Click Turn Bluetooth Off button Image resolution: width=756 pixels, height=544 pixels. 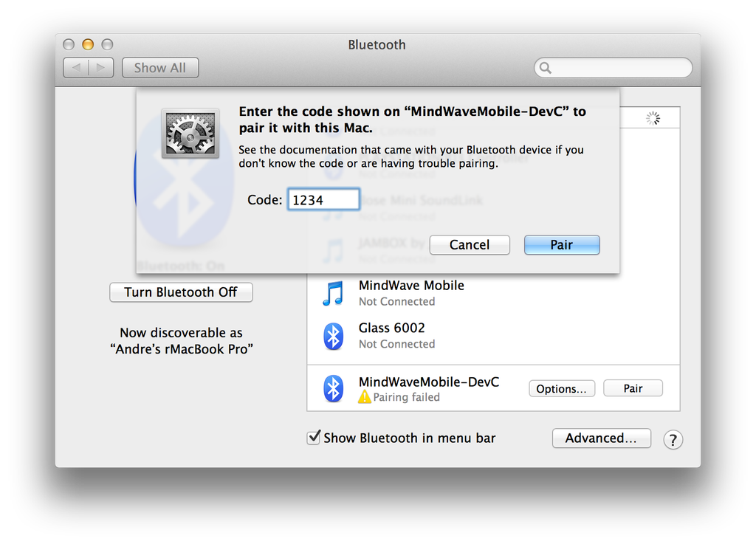[181, 292]
